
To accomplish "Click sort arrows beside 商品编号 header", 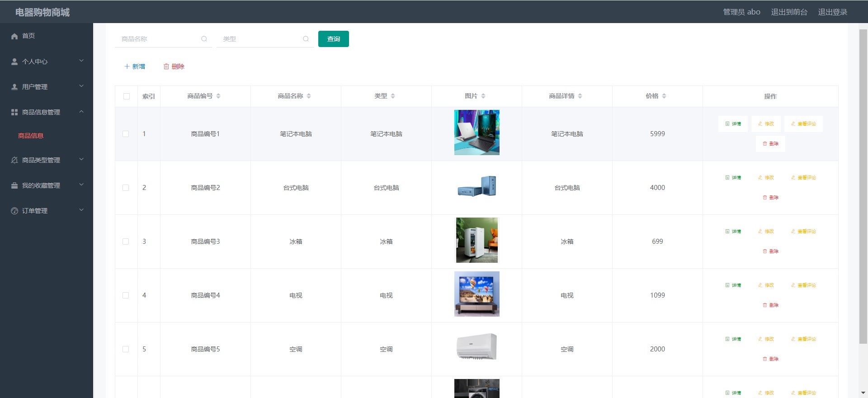I will [x=218, y=96].
